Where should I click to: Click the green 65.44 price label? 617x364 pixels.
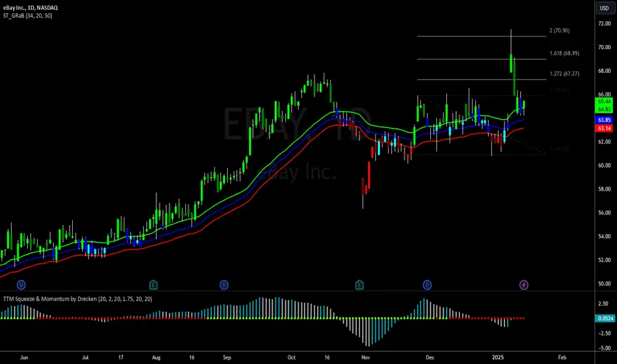tap(604, 101)
